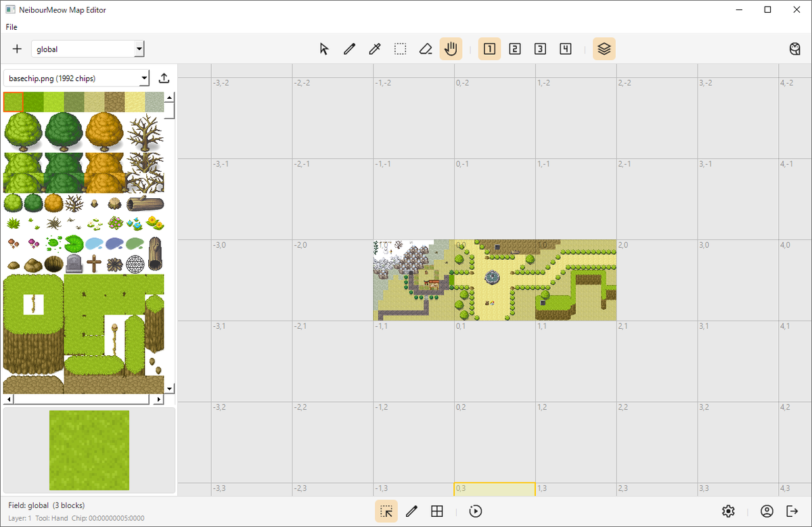
Task: Click chip palette scroll right arrow
Action: point(160,399)
